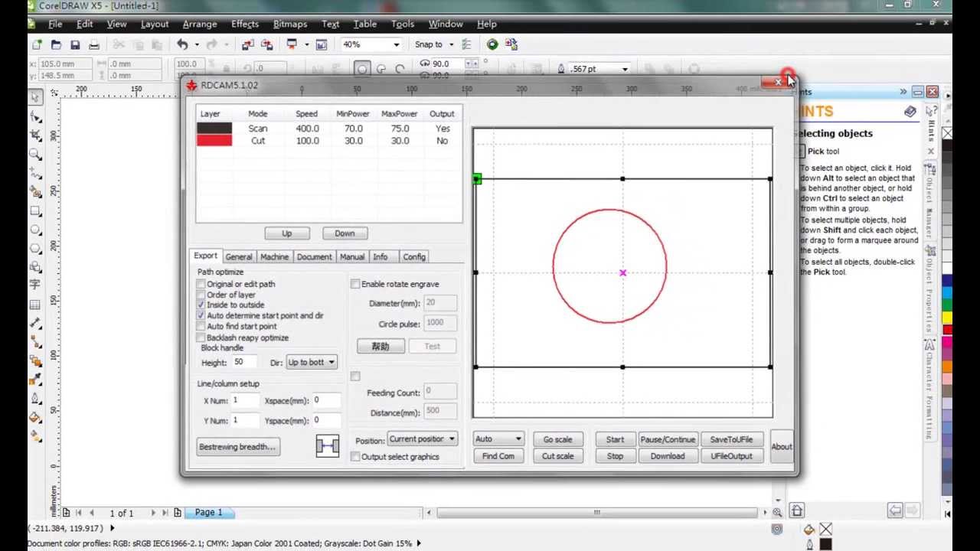Click the Pause/Continue button
Image resolution: width=980 pixels, height=551 pixels.
click(x=668, y=439)
